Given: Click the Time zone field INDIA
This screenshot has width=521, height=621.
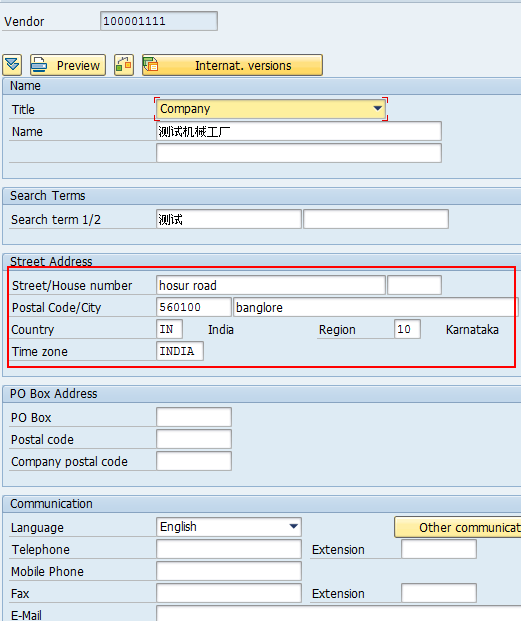Looking at the screenshot, I should coord(180,351).
